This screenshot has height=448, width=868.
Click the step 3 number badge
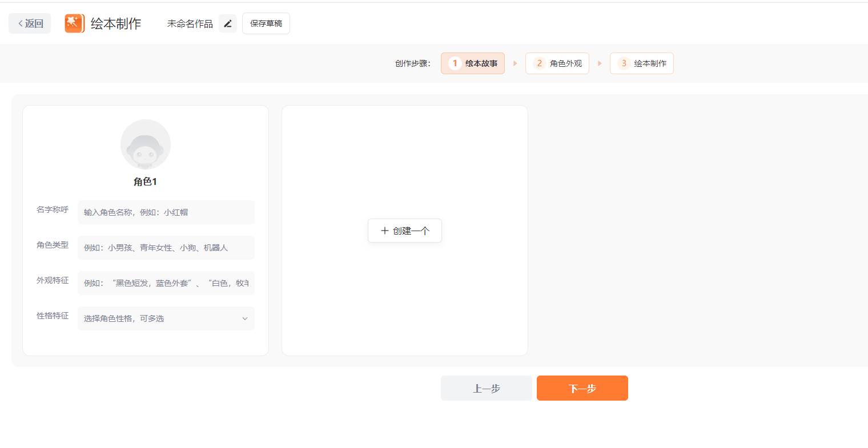(x=624, y=63)
